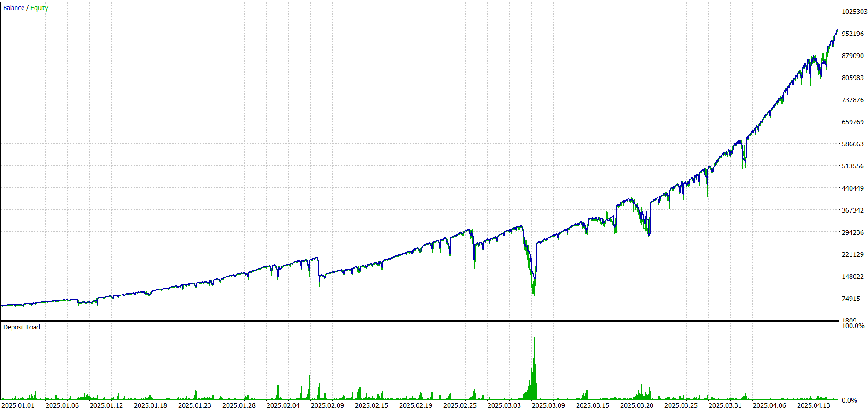Viewport: 868px width, 410px height.
Task: Select the 952196 y-axis label
Action: point(852,34)
